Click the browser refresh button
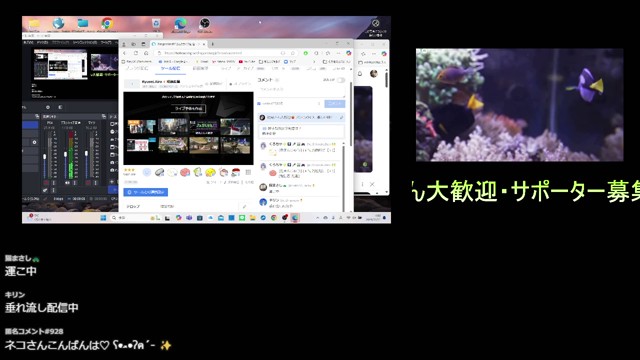Screen dimensions: 640x360 coord(136,53)
